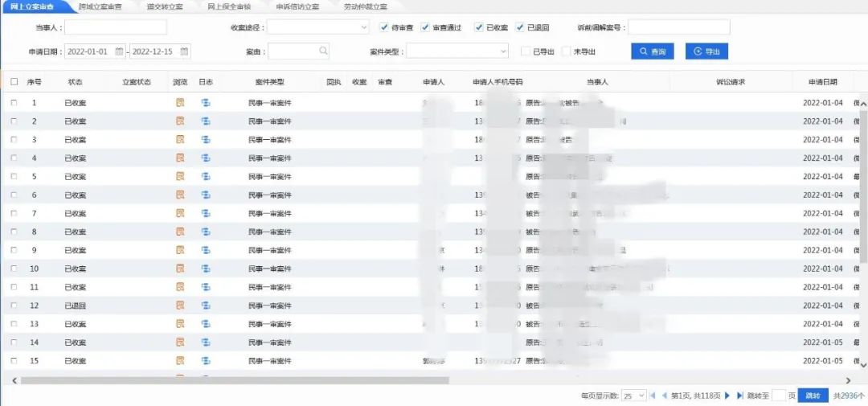This screenshot has height=406, width=868.
Task: Switch to the 网上保全审核 tab
Action: click(x=228, y=6)
